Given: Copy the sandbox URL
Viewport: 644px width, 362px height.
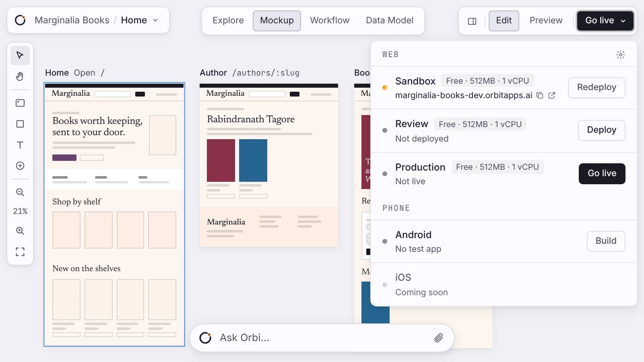Looking at the screenshot, I should click(x=540, y=95).
